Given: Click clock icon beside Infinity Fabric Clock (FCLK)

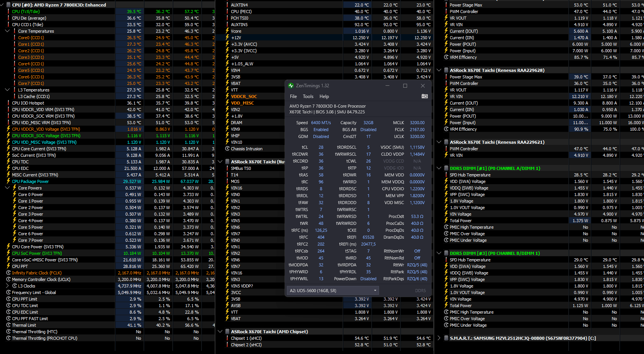Looking at the screenshot, I should coord(8,273).
